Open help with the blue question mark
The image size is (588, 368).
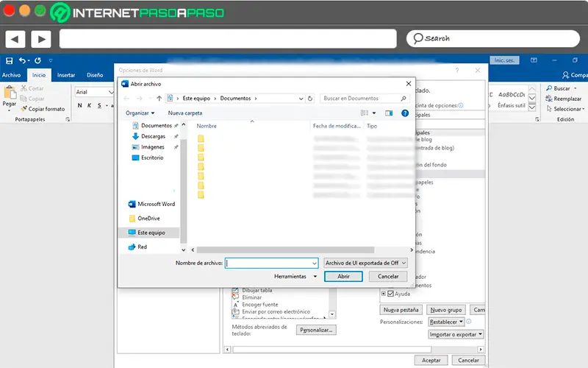click(x=405, y=113)
